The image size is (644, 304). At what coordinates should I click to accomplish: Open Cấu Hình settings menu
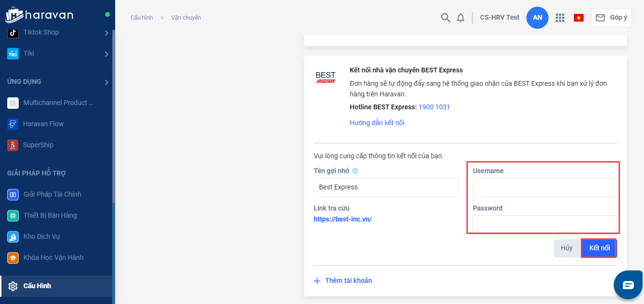click(37, 286)
